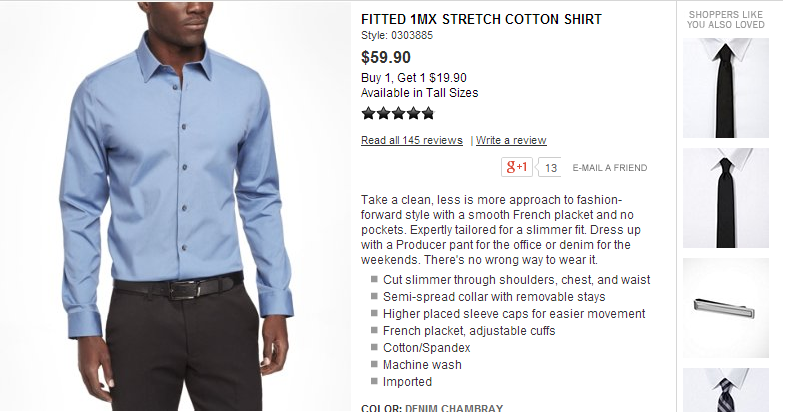Click Style number 0303885

(397, 35)
